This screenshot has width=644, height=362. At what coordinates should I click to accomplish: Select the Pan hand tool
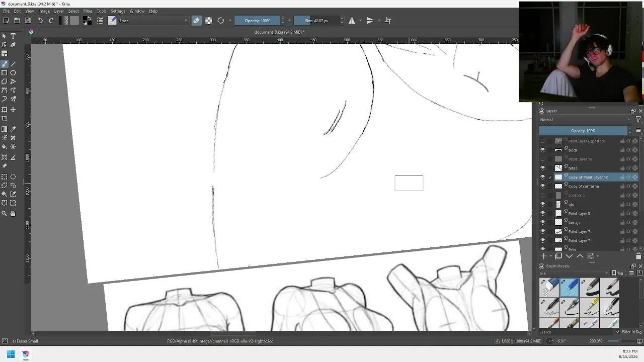[13, 214]
